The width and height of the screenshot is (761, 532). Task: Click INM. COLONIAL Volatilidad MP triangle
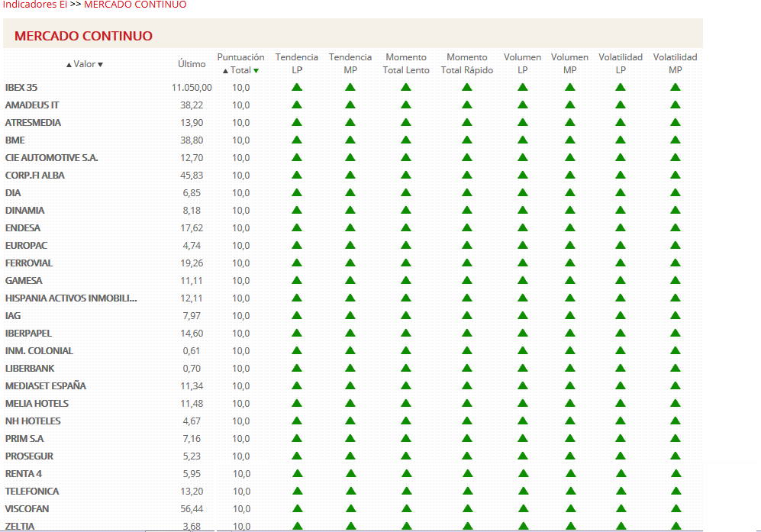676,350
